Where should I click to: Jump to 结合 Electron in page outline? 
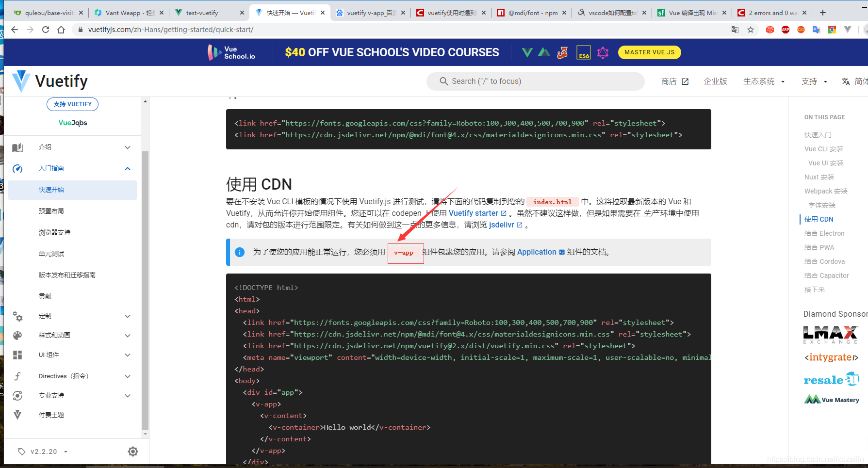click(824, 233)
